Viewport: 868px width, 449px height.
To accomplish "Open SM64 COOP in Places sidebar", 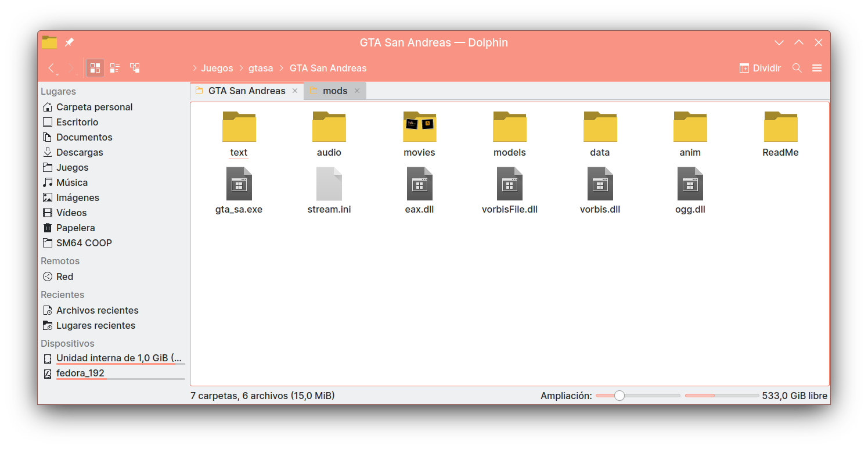I will [113, 243].
